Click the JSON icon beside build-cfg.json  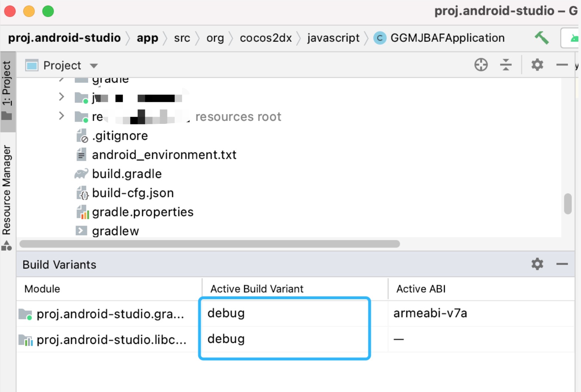[x=82, y=193]
